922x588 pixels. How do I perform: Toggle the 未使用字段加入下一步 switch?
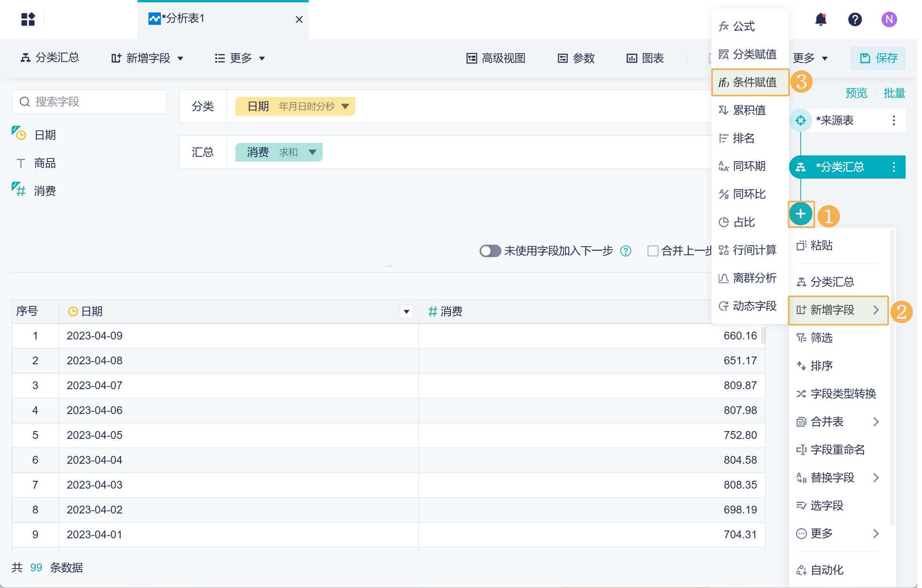[490, 251]
